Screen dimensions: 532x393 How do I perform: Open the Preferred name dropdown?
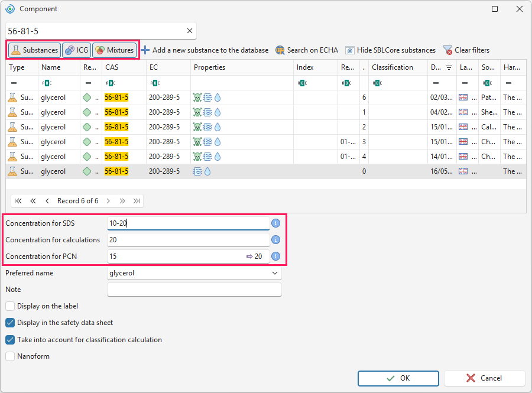pyautogui.click(x=275, y=273)
